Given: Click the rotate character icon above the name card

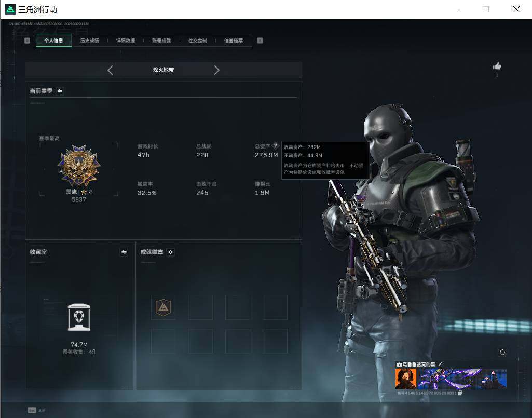Looking at the screenshot, I should pos(502,353).
